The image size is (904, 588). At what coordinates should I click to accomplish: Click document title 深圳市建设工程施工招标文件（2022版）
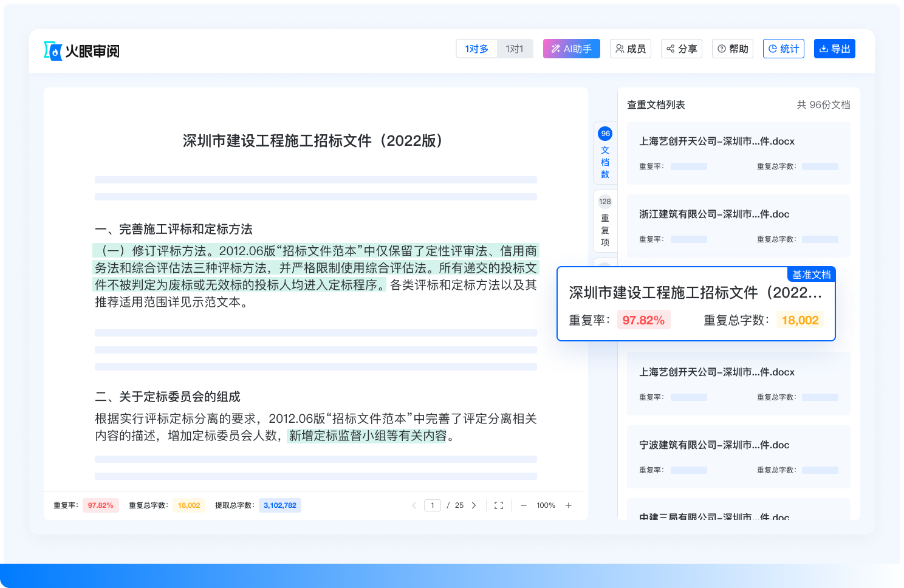[316, 141]
